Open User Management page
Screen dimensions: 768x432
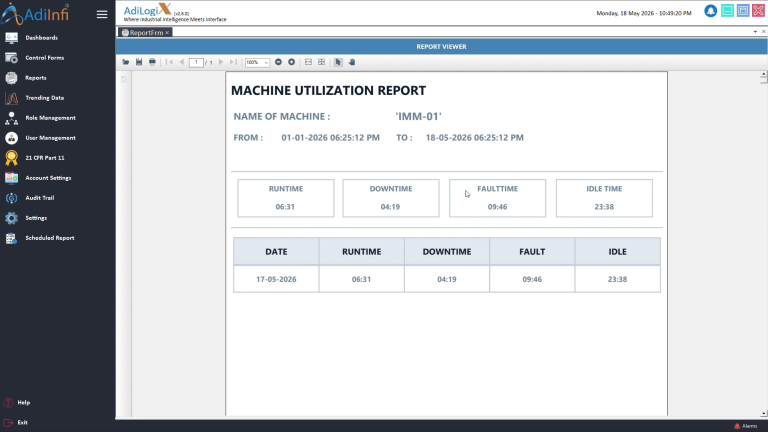[x=50, y=138]
